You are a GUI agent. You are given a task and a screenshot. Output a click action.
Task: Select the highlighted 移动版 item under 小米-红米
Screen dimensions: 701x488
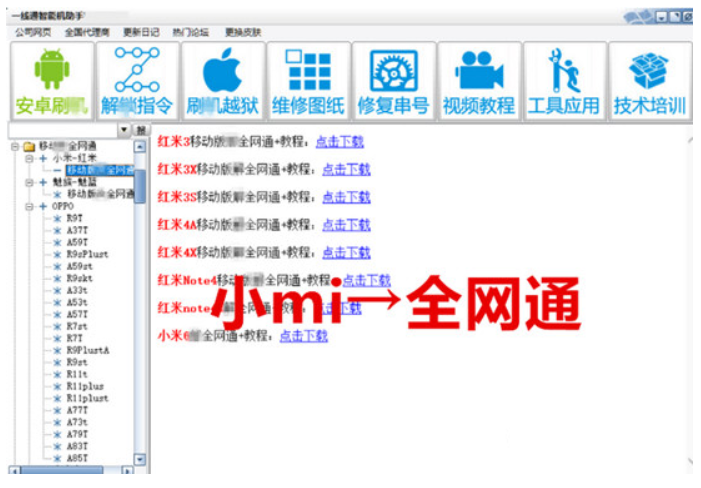pyautogui.click(x=100, y=170)
